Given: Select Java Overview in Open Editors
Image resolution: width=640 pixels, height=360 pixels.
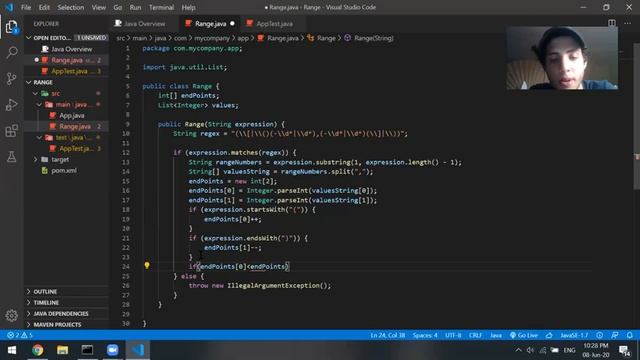Looking at the screenshot, I should 67,49.
